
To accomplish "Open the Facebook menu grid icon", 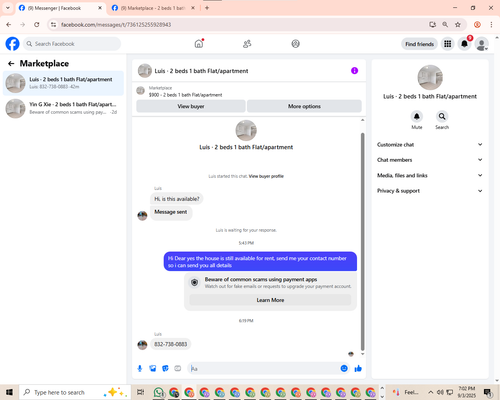I will [x=448, y=44].
